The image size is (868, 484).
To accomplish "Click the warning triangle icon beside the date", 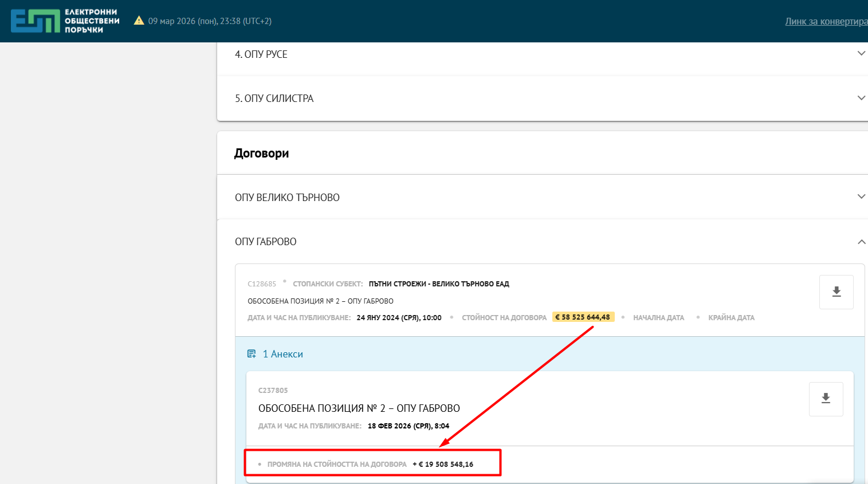I will (x=139, y=21).
